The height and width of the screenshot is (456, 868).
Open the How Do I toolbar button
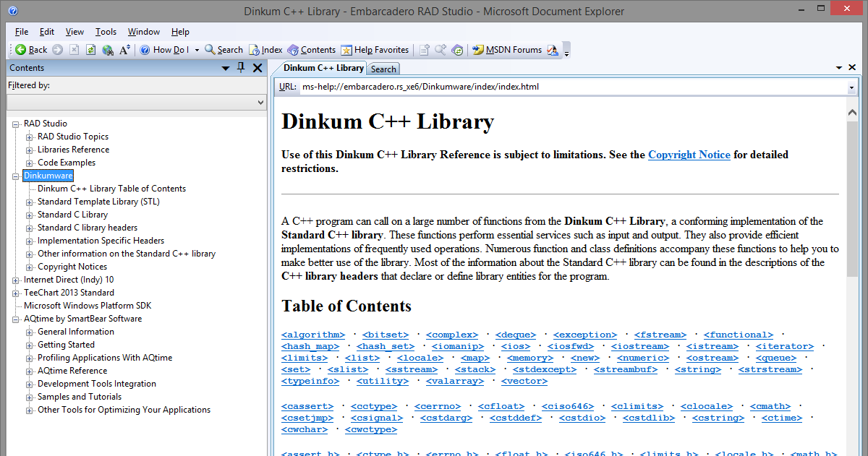(x=164, y=50)
